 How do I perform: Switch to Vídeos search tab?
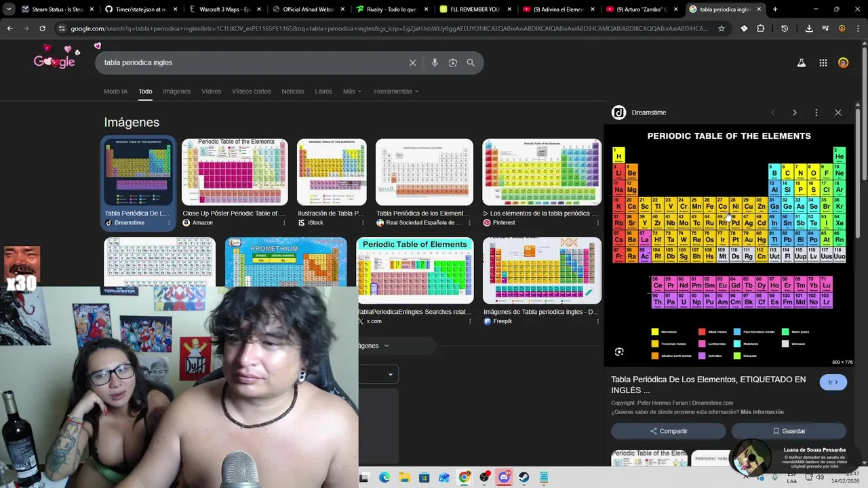click(211, 91)
